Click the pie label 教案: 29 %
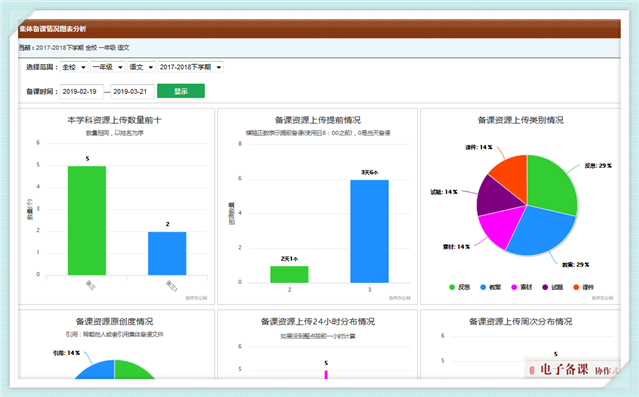This screenshot has width=639, height=397. [576, 265]
